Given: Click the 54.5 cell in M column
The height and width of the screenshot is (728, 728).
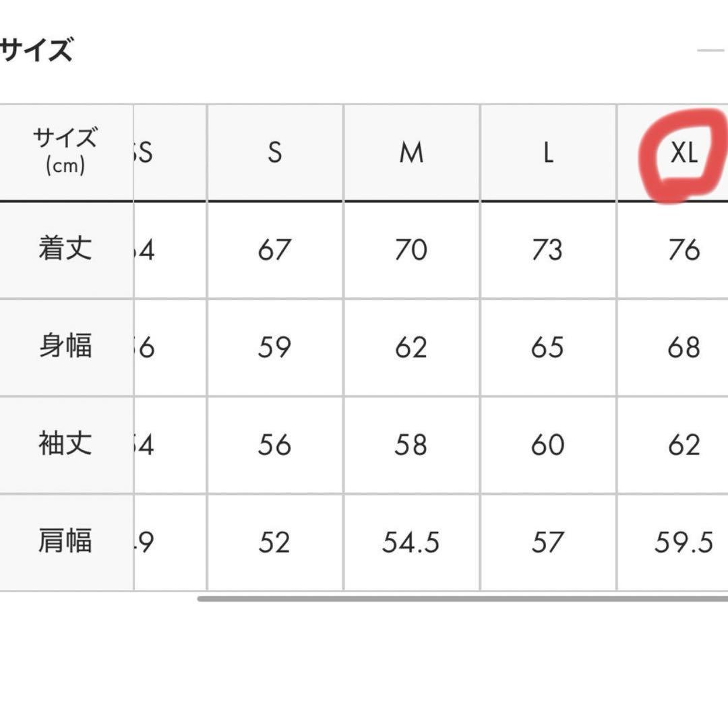Looking at the screenshot, I should coord(411,543).
